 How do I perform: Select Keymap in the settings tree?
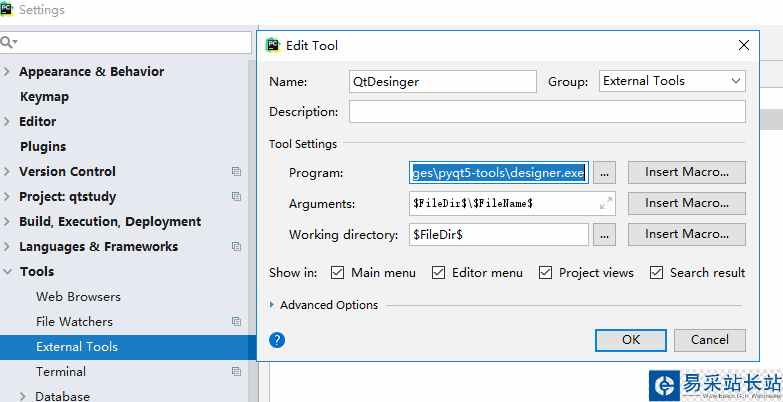point(44,97)
